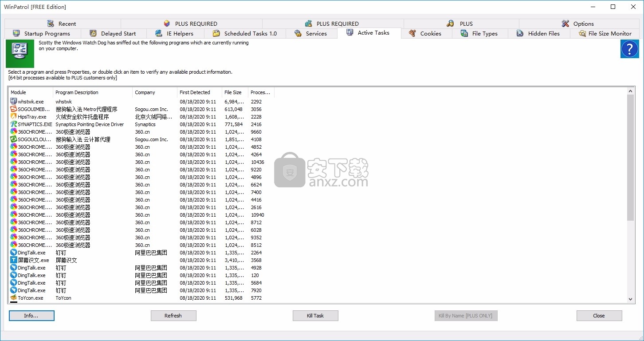The height and width of the screenshot is (341, 644).
Task: Click the Info... button
Action: click(x=31, y=316)
